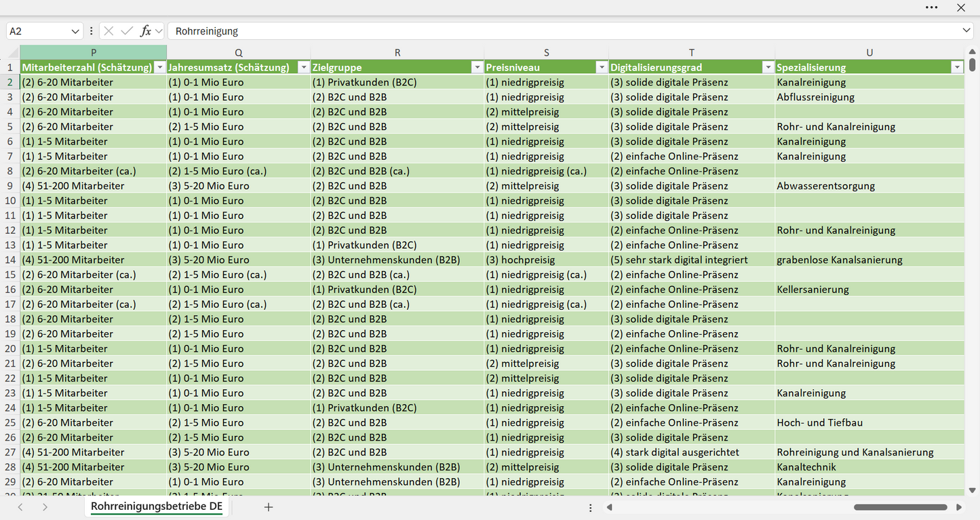Open filter dropdown for Zielgruppe column
Image resolution: width=980 pixels, height=520 pixels.
(x=477, y=67)
